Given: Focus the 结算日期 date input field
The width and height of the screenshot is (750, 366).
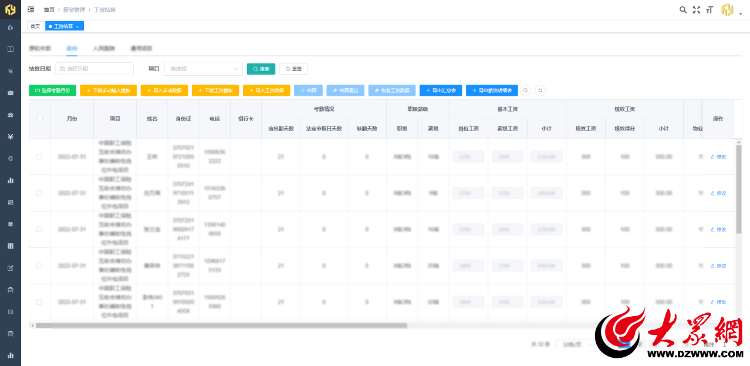Looking at the screenshot, I should point(94,69).
